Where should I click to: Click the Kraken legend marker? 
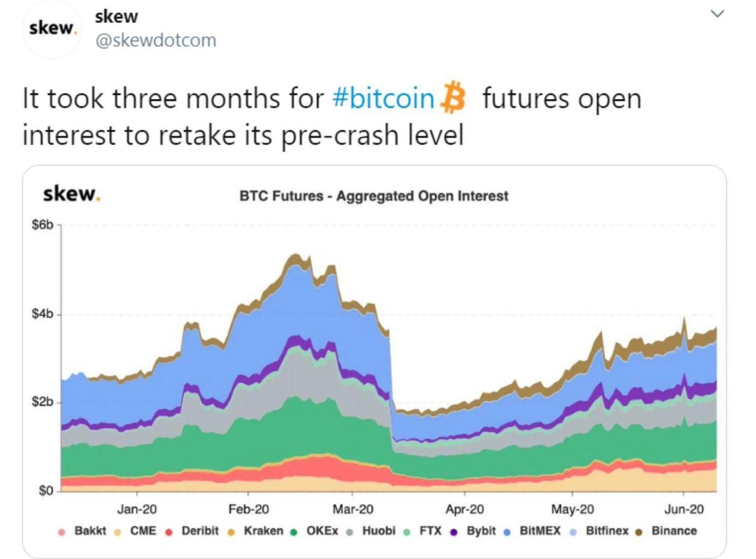coord(231,532)
